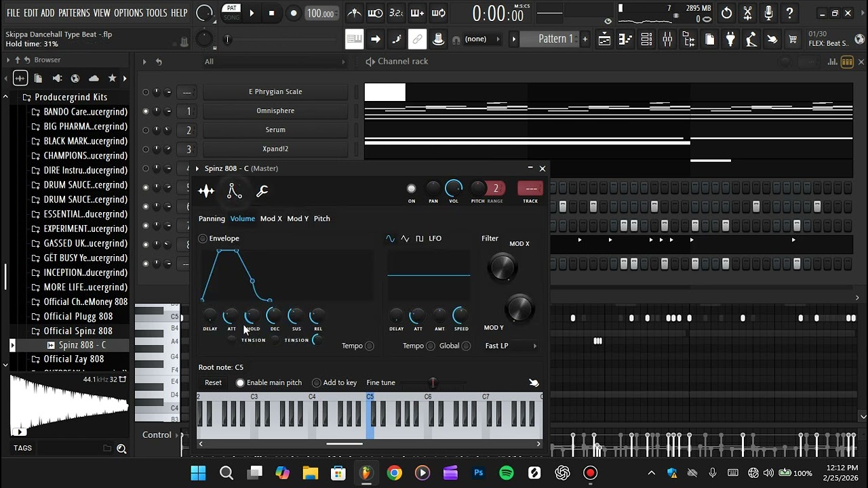This screenshot has width=868, height=488.
Task: Open the Windows Start menu
Action: tap(198, 473)
